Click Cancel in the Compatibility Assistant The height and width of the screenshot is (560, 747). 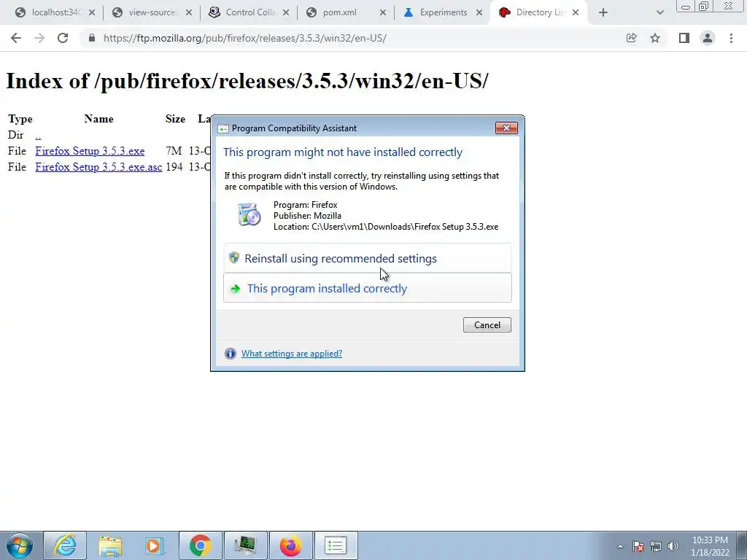487,324
